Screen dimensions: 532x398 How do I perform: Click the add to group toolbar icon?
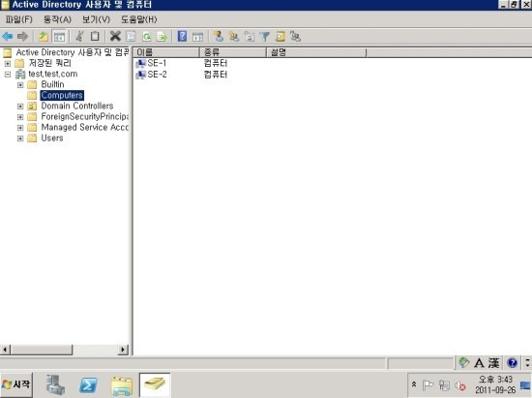coord(296,37)
